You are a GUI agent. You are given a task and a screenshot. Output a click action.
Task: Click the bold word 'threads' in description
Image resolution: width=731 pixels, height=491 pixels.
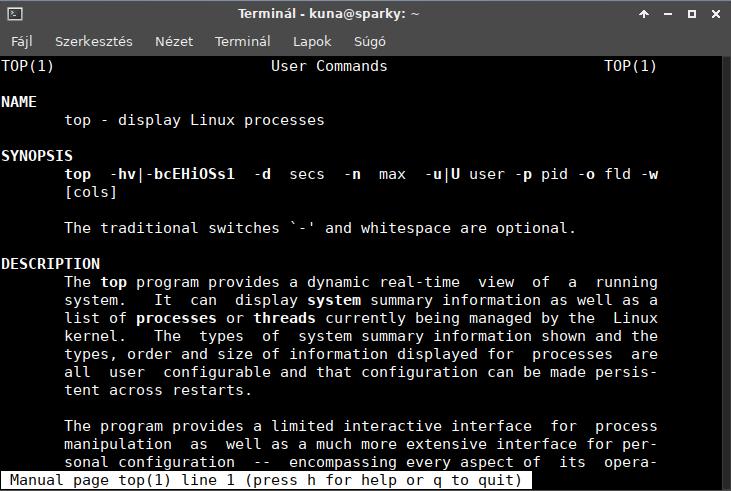tap(284, 318)
